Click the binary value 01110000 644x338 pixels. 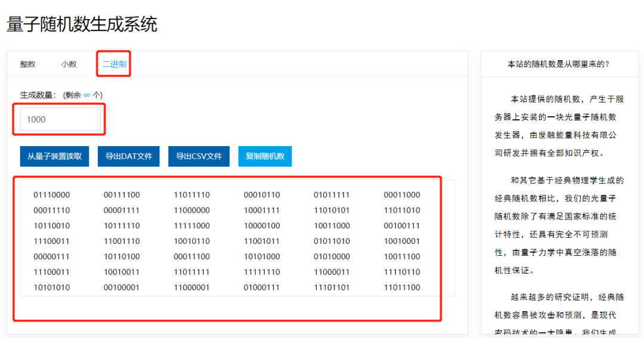(x=51, y=195)
